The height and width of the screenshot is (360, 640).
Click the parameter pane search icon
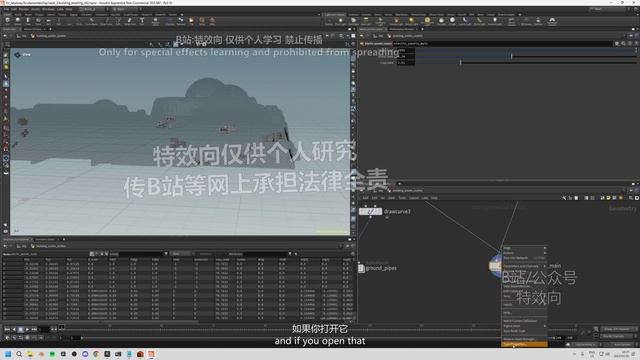tap(624, 43)
